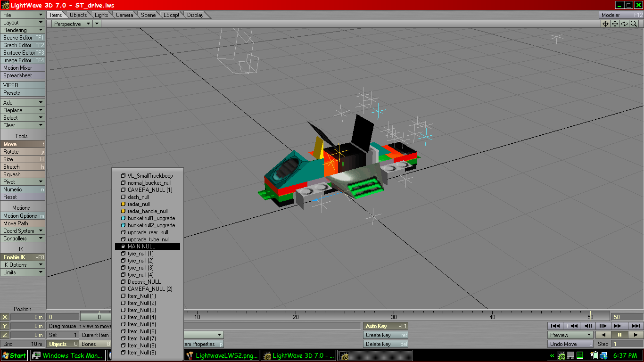The image size is (644, 362).
Task: Open the Scene Editor
Action: coord(23,38)
